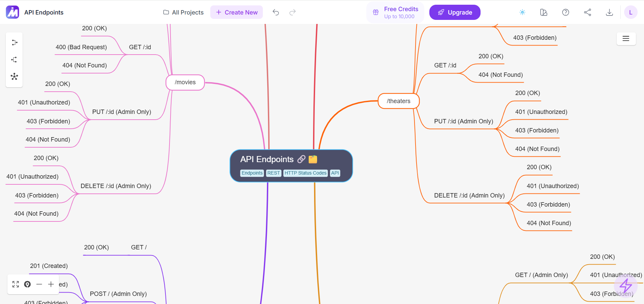Click the API tag
This screenshot has width=644, height=304.
tap(335, 173)
